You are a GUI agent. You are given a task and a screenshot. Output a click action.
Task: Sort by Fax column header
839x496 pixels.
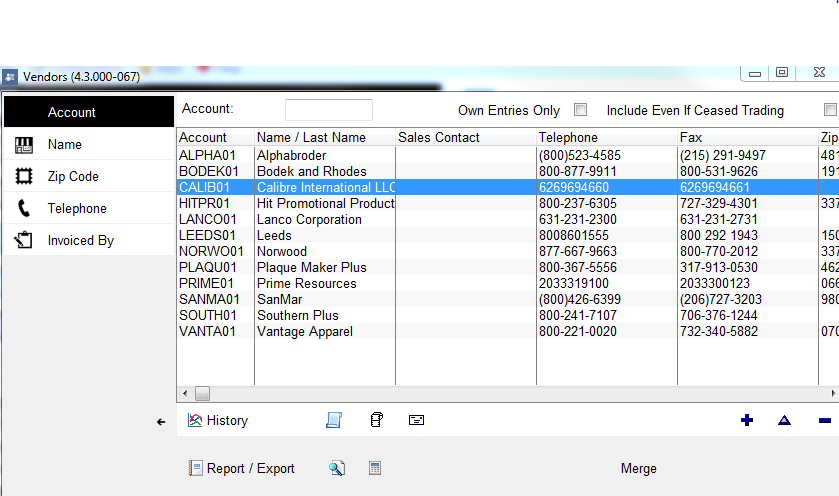pos(748,138)
